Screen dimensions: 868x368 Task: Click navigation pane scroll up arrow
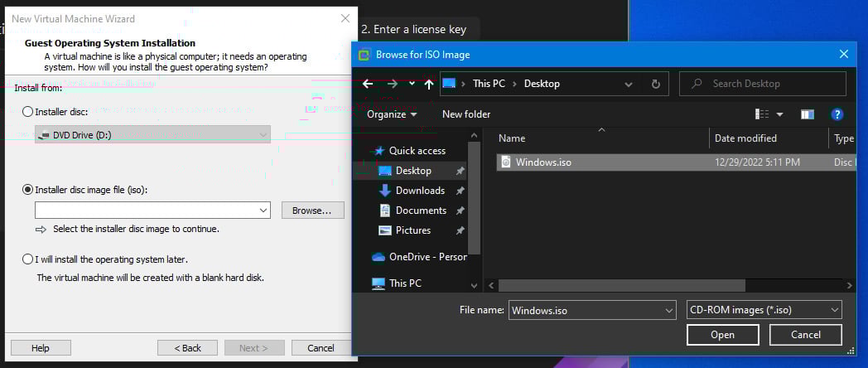(474, 134)
